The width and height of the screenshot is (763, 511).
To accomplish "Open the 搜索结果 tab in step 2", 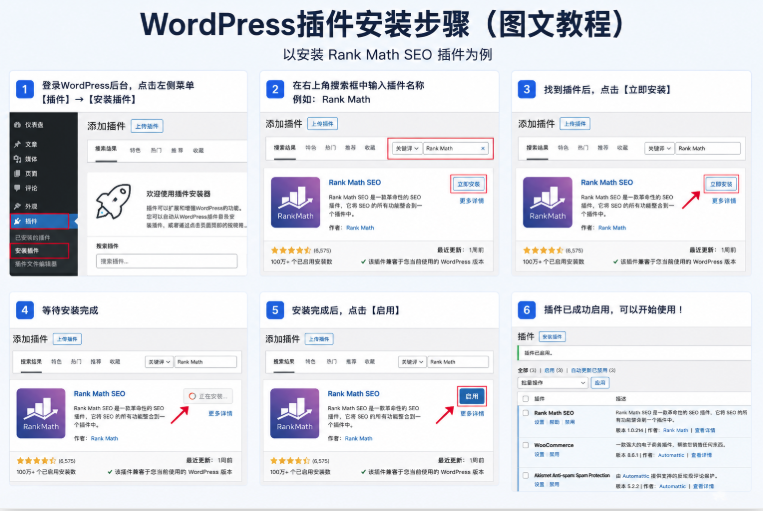I will (284, 147).
